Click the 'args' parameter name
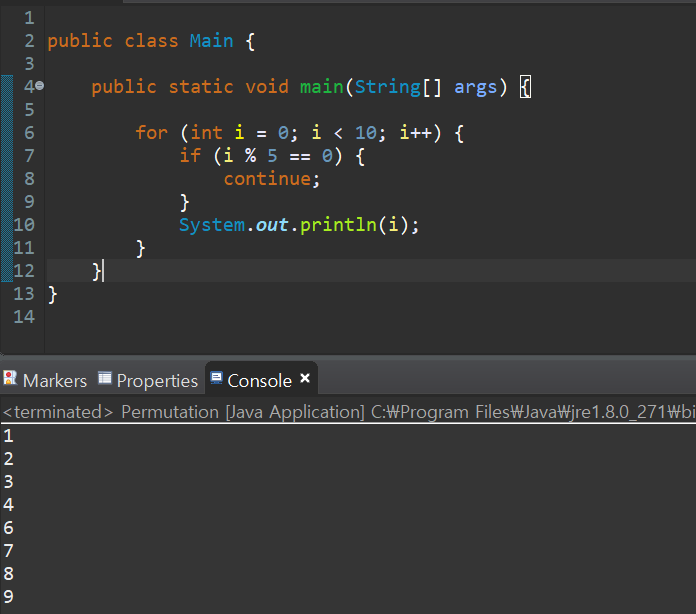Viewport: 696px width, 614px height. [475, 88]
